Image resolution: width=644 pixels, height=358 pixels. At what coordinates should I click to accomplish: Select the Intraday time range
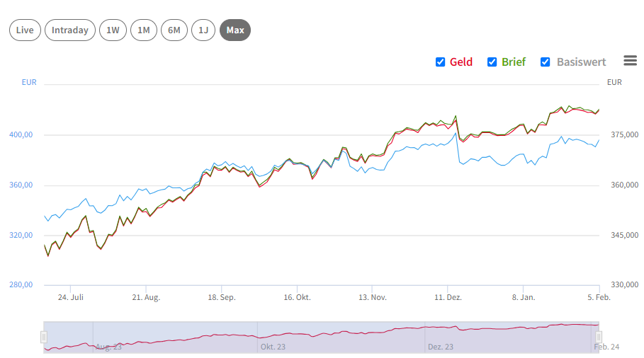tap(70, 30)
